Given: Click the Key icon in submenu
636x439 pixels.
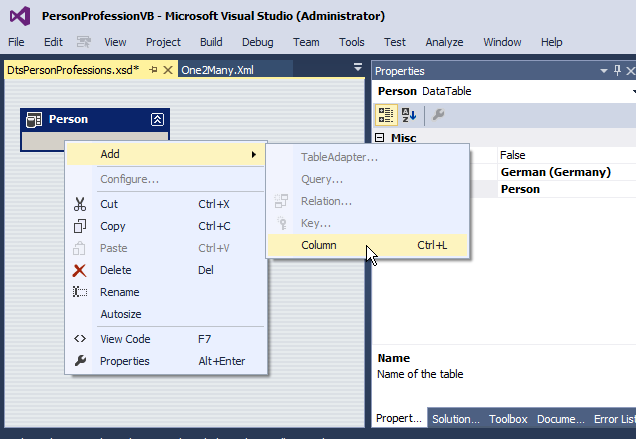Looking at the screenshot, I should [x=282, y=223].
